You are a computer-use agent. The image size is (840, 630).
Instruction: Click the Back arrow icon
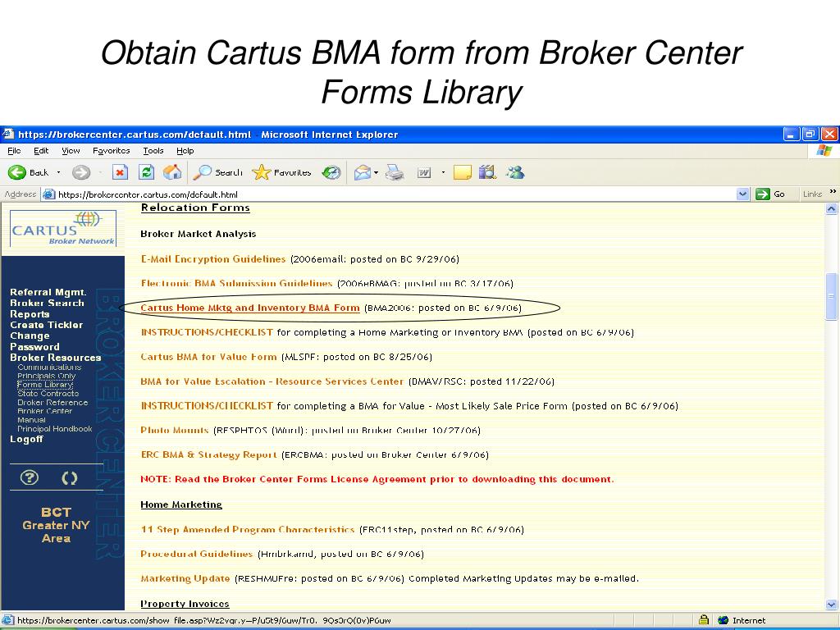coord(16,172)
